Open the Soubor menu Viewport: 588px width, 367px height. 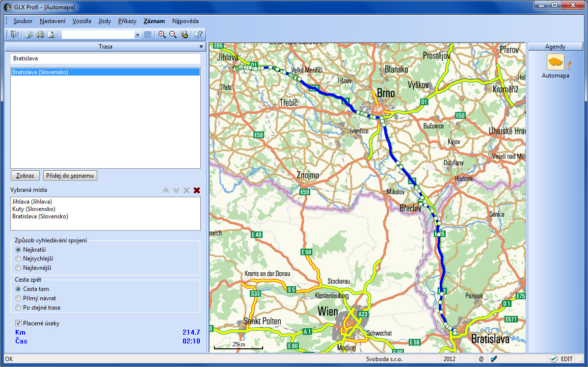pyautogui.click(x=23, y=21)
